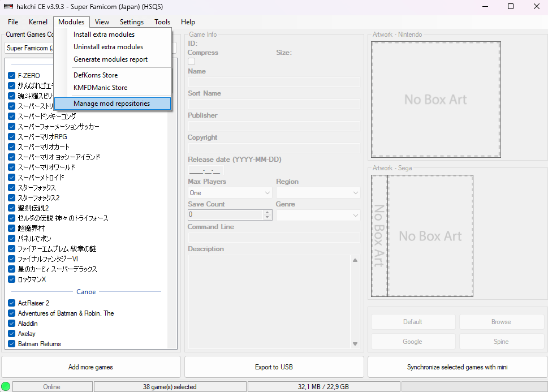This screenshot has width=548, height=392.
Task: Open the File menu
Action: [13, 21]
